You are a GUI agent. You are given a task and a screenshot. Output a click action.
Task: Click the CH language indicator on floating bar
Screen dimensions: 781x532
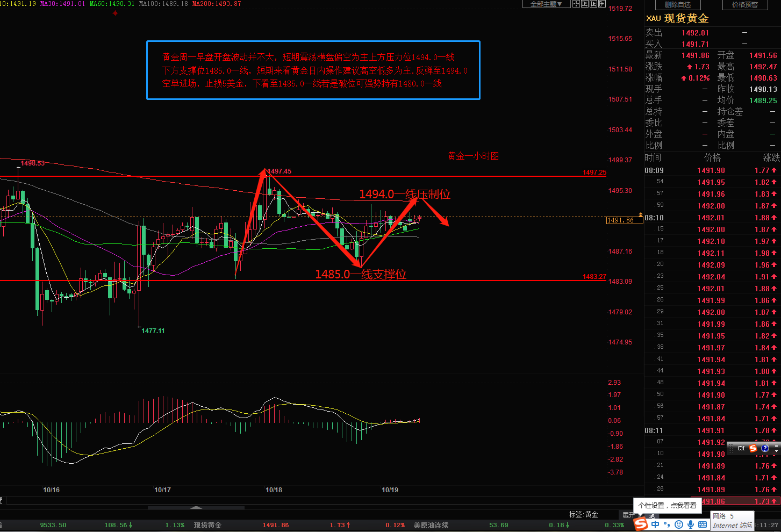[x=741, y=448]
